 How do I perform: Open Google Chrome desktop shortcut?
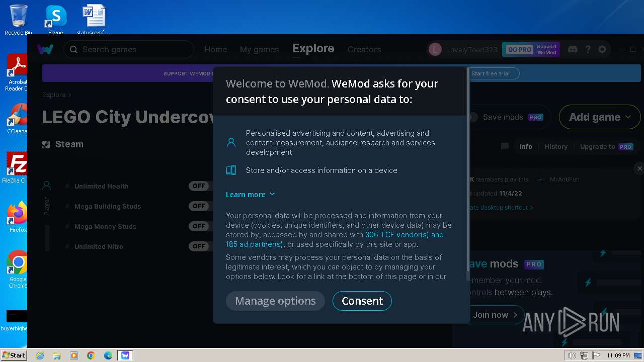[18, 269]
